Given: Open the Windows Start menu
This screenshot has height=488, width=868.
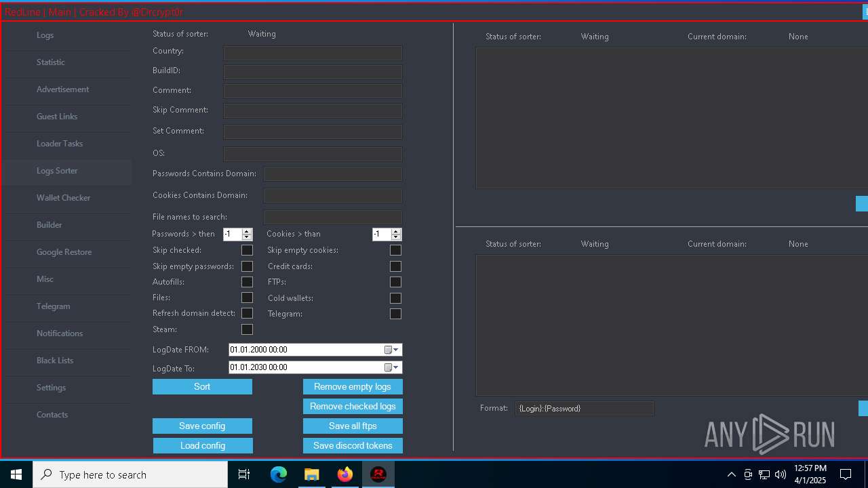Looking at the screenshot, I should [x=16, y=474].
